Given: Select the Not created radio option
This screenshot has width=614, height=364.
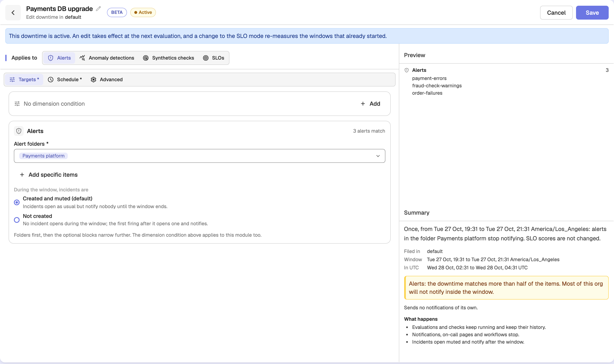Looking at the screenshot, I should [17, 220].
